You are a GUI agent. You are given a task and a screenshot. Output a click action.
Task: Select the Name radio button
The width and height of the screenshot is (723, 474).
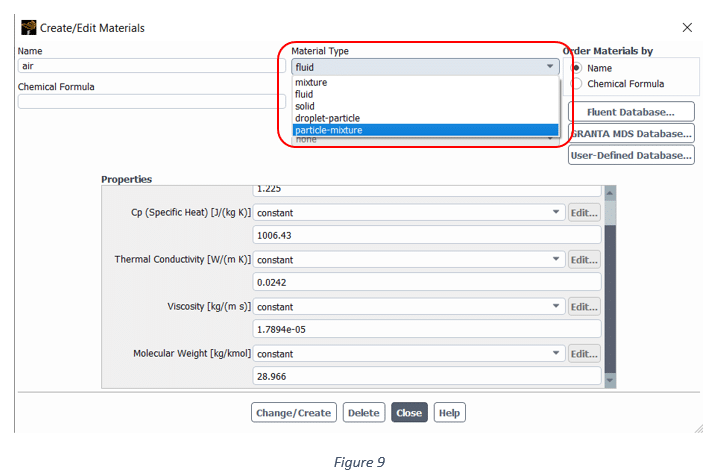[577, 68]
